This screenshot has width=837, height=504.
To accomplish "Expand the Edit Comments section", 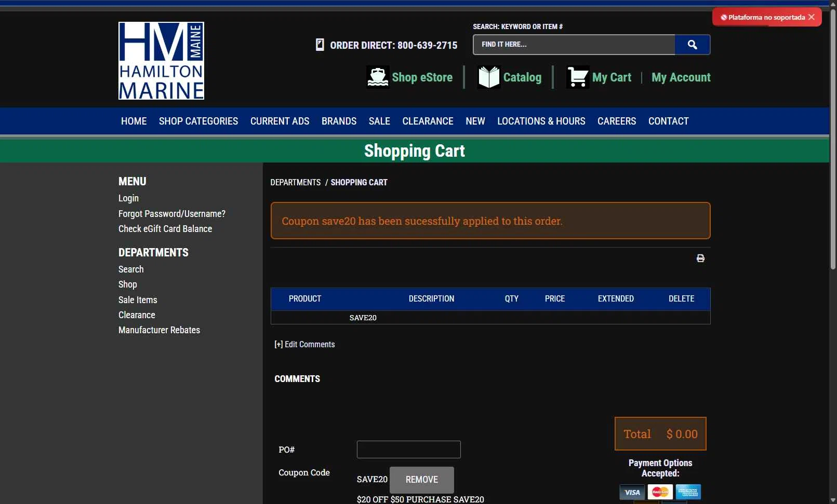I will coord(304,344).
